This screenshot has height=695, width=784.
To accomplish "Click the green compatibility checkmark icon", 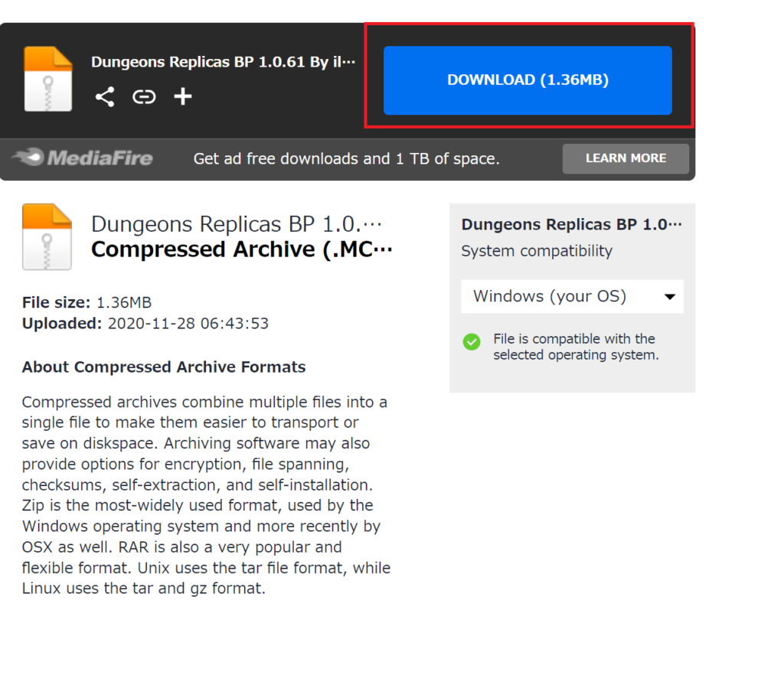I will point(472,342).
